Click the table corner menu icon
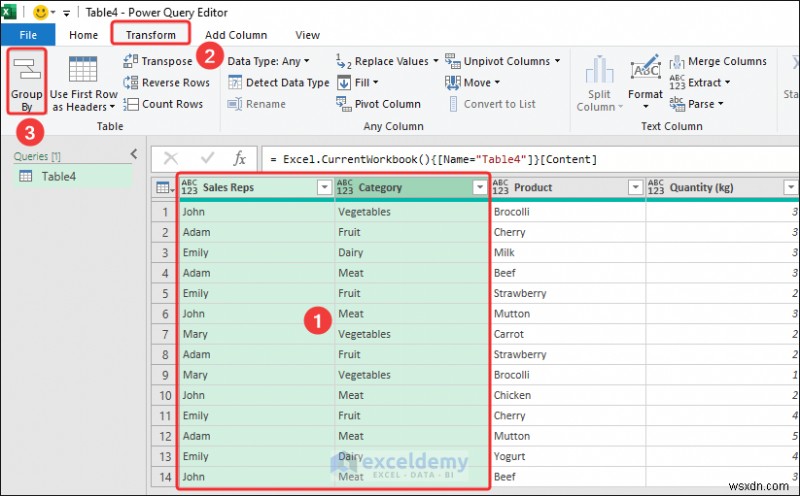Screen dimensions: 800x496 [164, 187]
